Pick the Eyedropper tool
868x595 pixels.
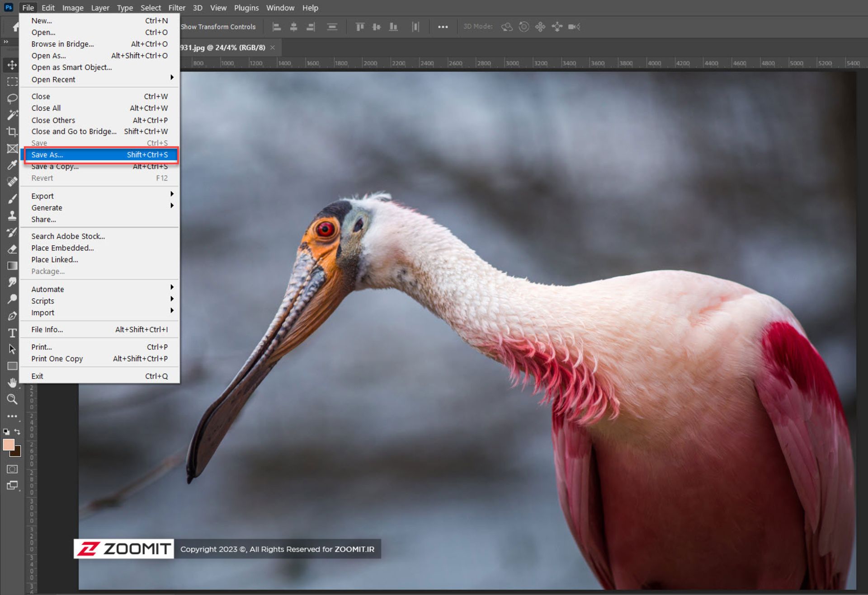pos(12,165)
